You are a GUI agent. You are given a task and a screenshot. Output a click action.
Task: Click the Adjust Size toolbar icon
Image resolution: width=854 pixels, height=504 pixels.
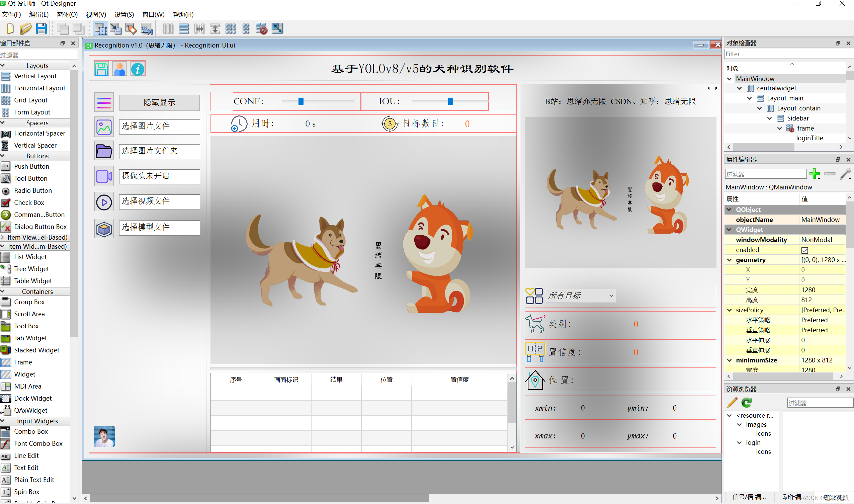pyautogui.click(x=277, y=29)
